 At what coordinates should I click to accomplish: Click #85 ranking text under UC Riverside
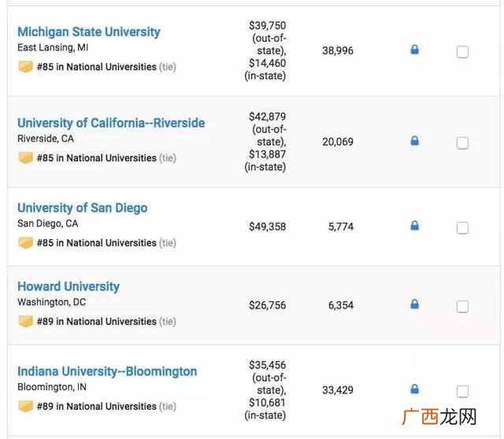click(97, 158)
